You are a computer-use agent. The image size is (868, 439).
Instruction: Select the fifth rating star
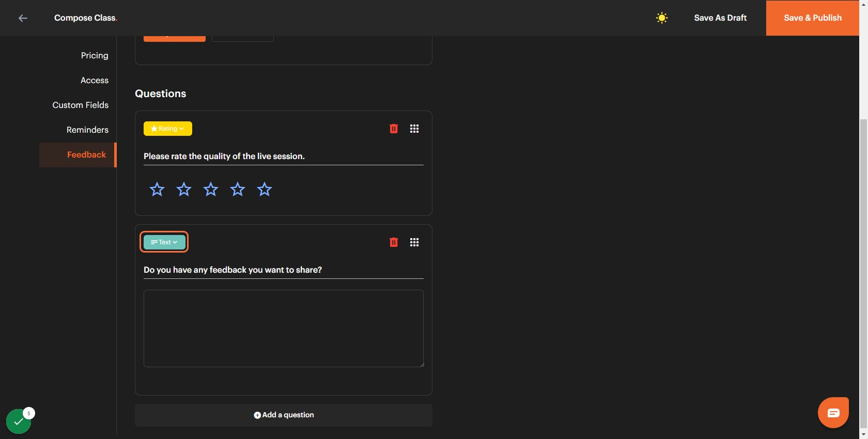tap(265, 190)
